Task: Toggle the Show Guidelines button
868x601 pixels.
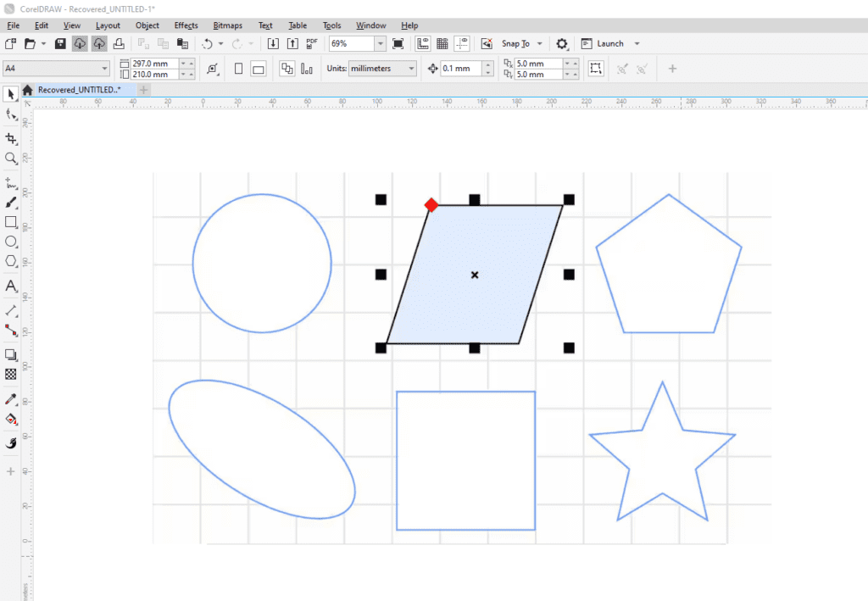Action: (x=462, y=43)
